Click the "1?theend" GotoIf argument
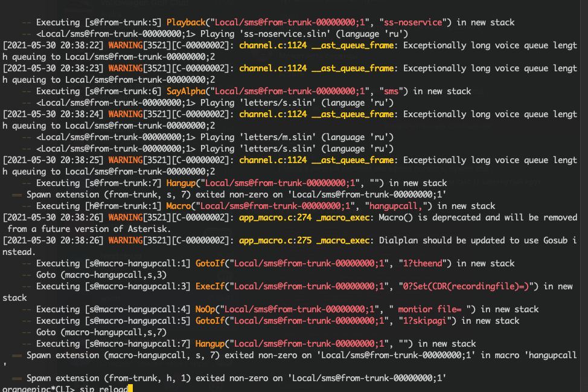588x392 pixels. click(x=423, y=263)
